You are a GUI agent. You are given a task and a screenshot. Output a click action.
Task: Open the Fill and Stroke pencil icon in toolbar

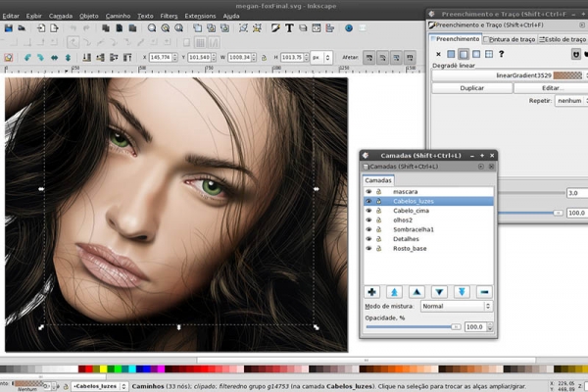pyautogui.click(x=275, y=28)
